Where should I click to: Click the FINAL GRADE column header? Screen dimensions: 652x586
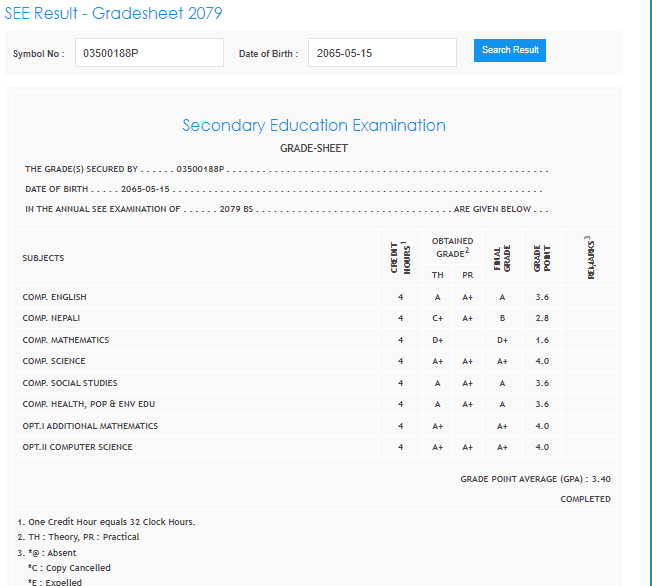(x=502, y=258)
